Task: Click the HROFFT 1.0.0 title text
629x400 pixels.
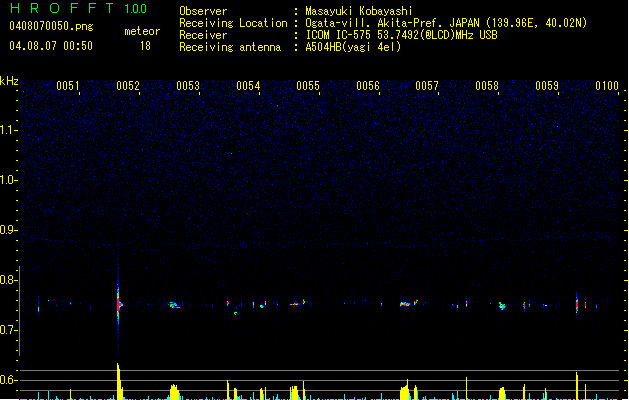Action: 78,8
